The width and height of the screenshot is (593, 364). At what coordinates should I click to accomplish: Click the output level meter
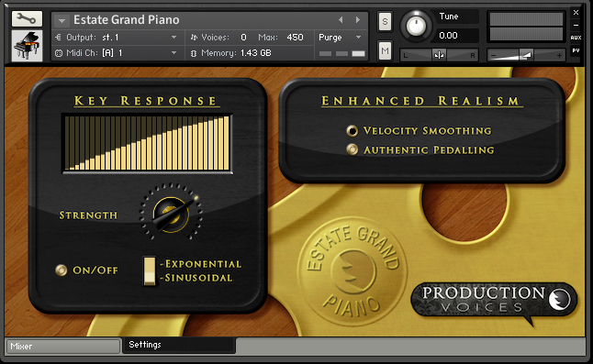(x=526, y=27)
